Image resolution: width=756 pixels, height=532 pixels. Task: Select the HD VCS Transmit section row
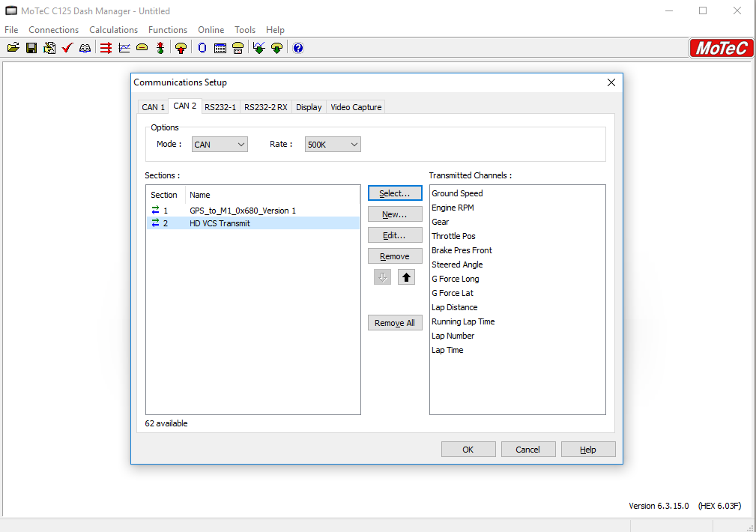(253, 223)
